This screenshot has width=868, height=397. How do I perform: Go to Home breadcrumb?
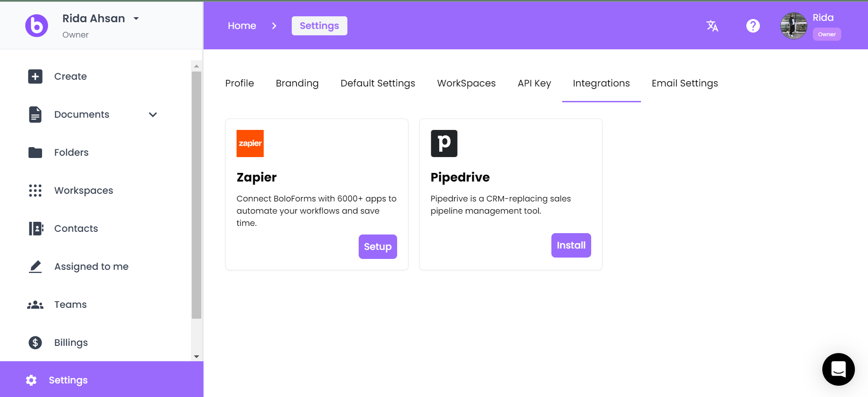point(242,26)
